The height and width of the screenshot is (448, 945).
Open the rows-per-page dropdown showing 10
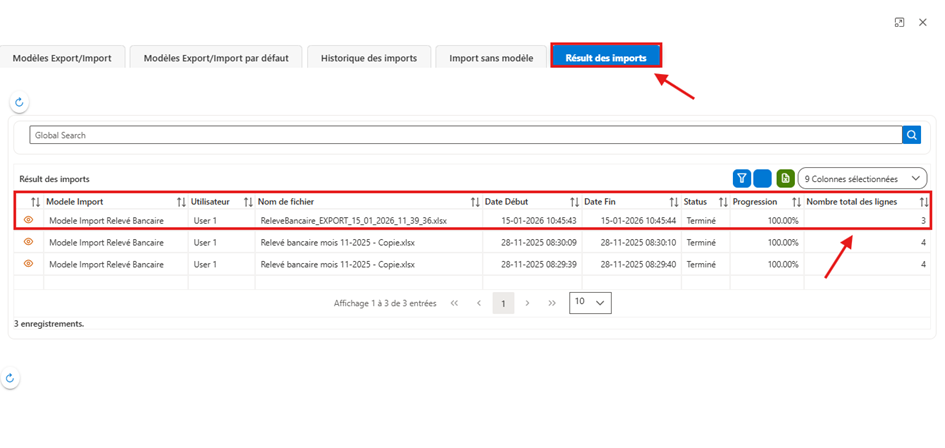[x=590, y=303]
